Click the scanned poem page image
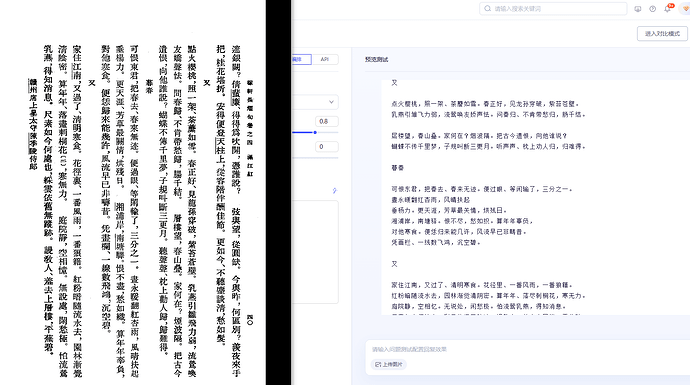The width and height of the screenshot is (690, 385). 132,192
